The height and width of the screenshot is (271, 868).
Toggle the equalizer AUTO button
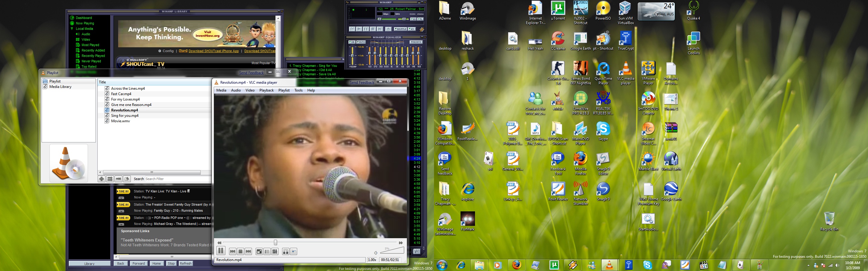click(361, 42)
